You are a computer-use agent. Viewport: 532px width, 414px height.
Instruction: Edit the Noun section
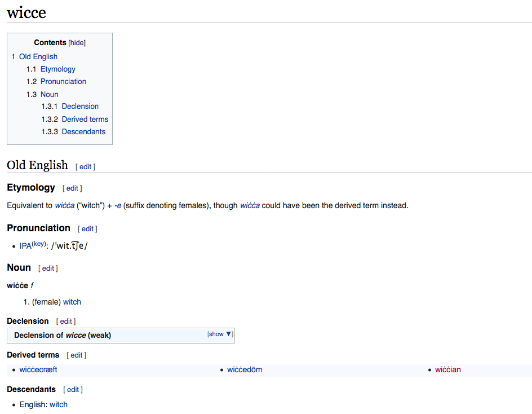[x=48, y=268]
